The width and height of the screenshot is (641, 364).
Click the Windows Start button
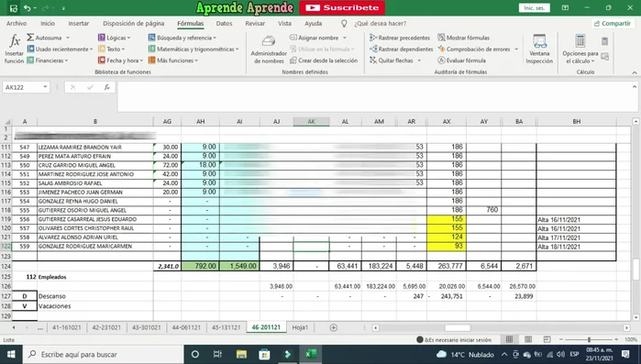(11, 354)
